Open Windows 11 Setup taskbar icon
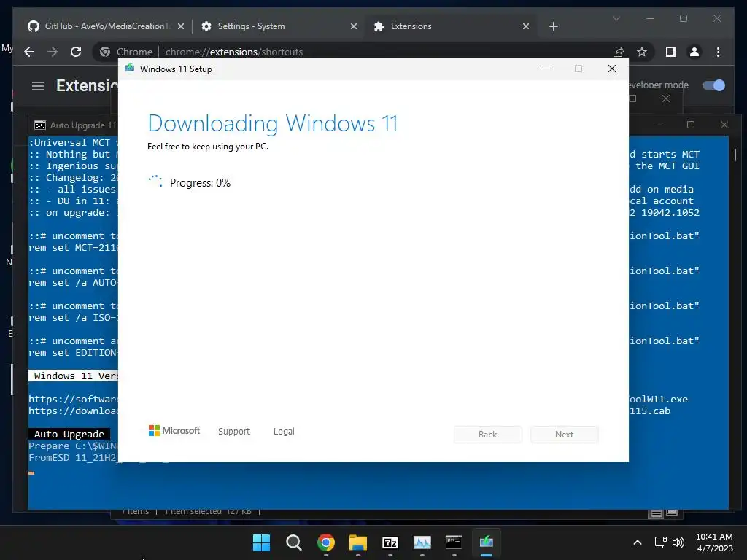Viewport: 747px width, 560px height. point(487,542)
